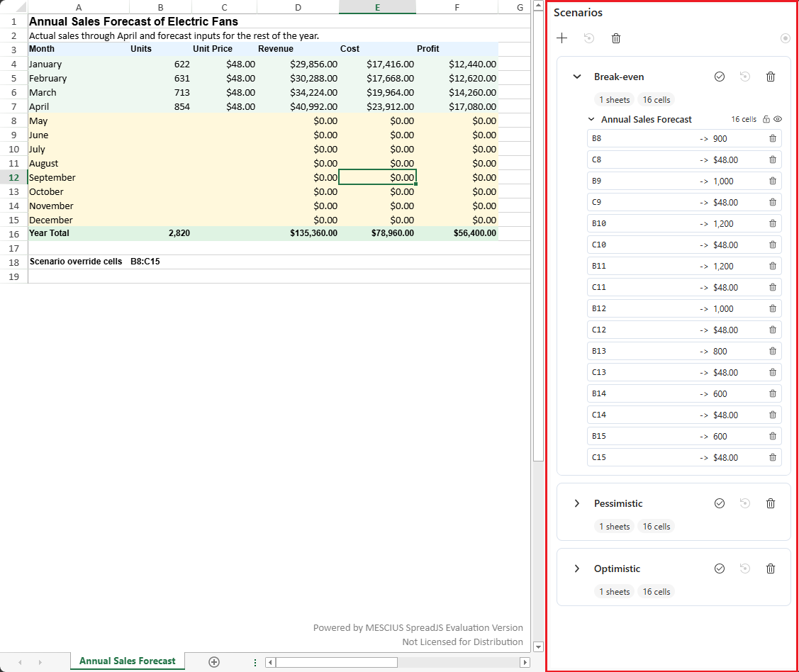
Task: Open the tab strip options dots
Action: (x=255, y=662)
